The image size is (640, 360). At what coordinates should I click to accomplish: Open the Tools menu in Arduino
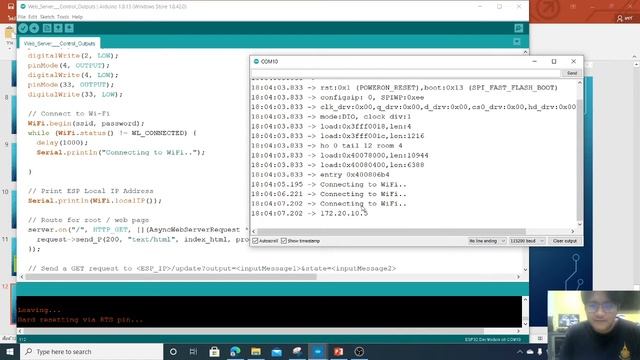tap(63, 17)
